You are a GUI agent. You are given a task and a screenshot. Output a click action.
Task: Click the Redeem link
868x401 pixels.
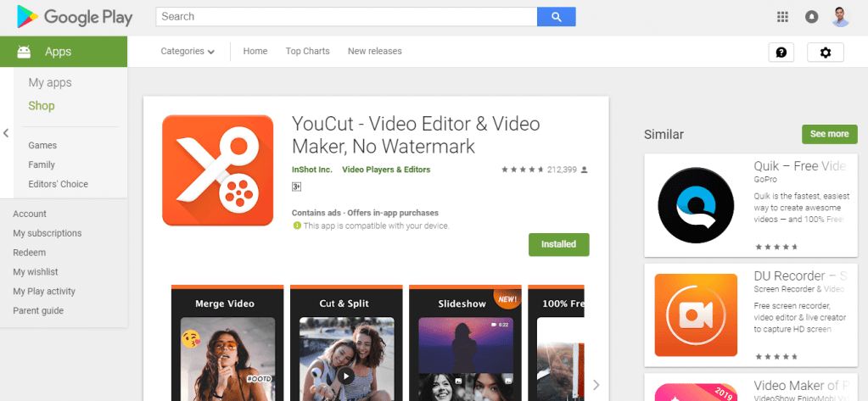[x=30, y=253]
